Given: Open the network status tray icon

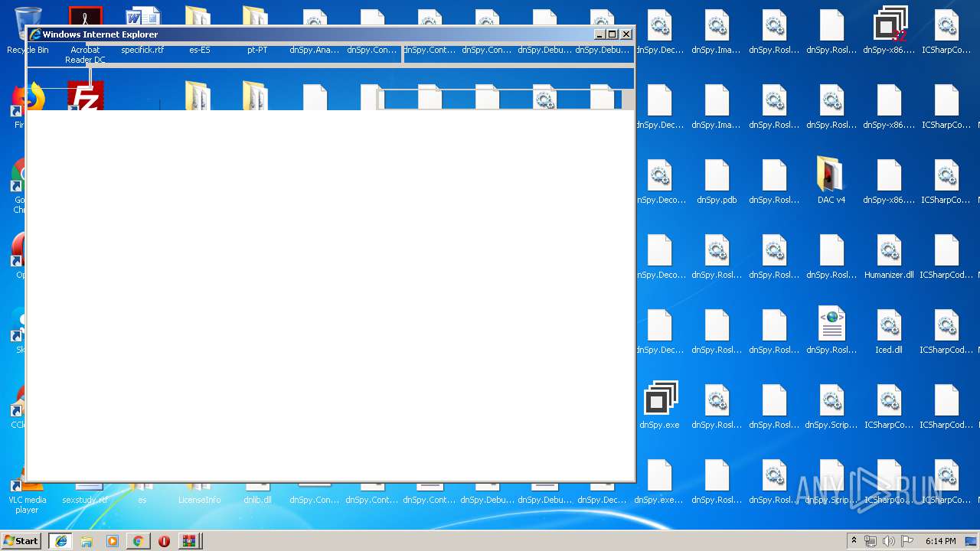Looking at the screenshot, I should tap(871, 541).
